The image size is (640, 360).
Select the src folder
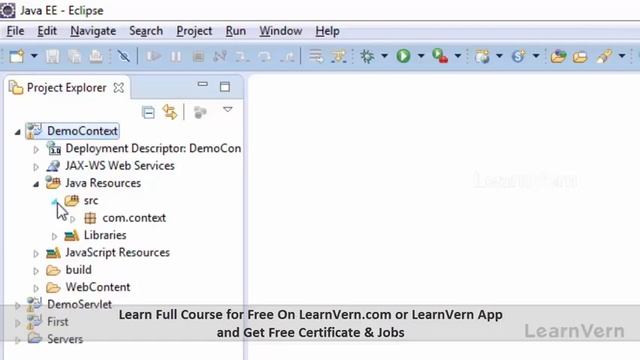click(91, 200)
